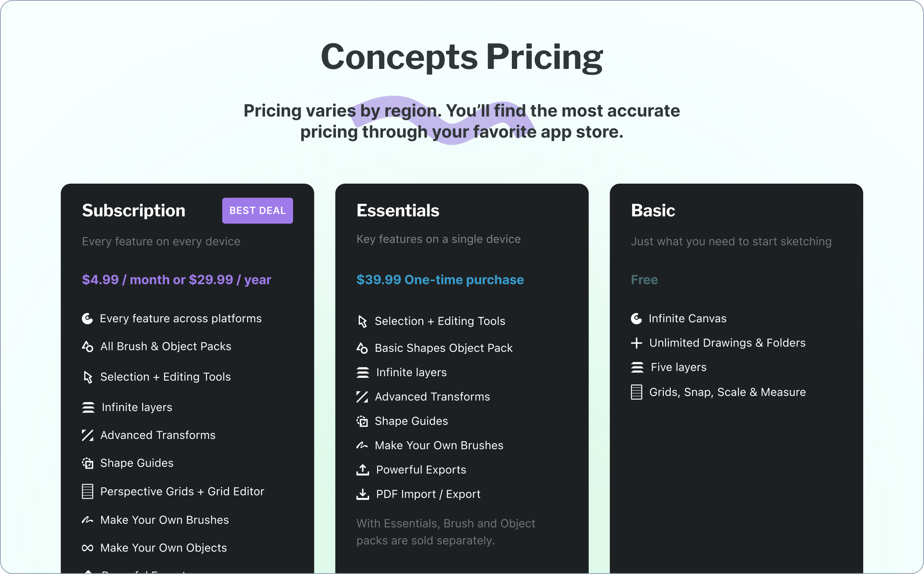Click the Five layers stack icon
The height and width of the screenshot is (574, 924).
coord(637,367)
